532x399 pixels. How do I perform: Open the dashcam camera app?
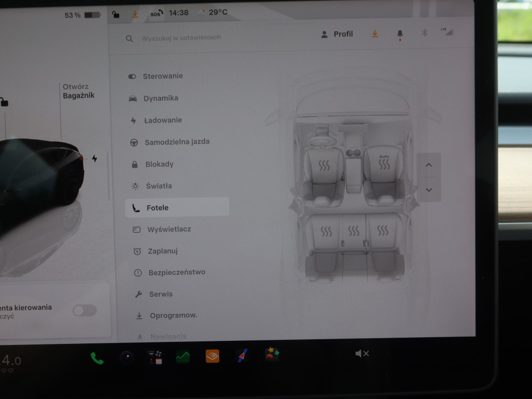(x=127, y=357)
